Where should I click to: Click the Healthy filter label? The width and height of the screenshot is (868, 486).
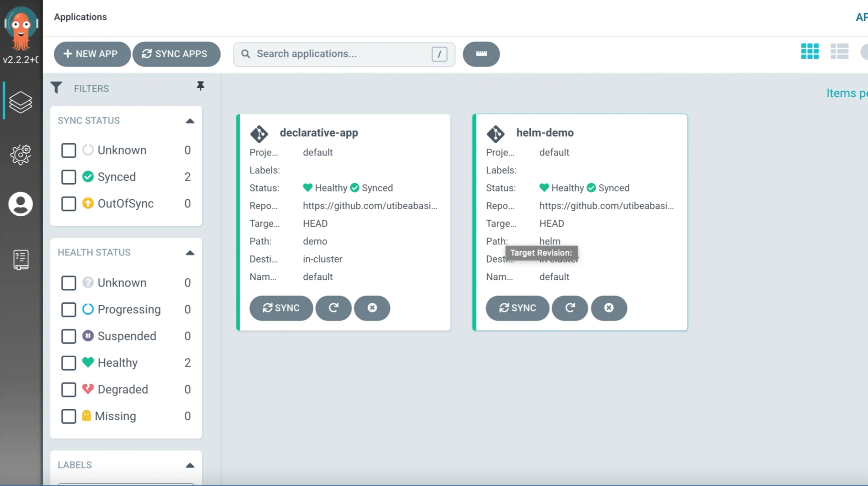click(x=118, y=363)
